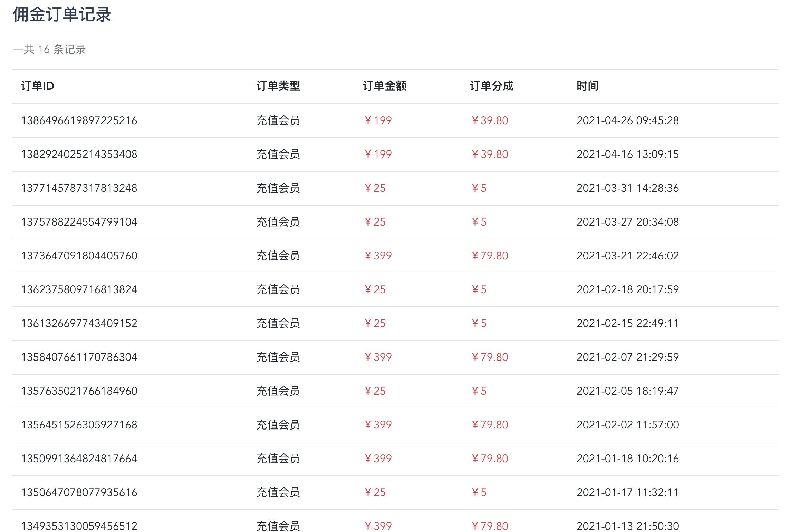
Task: Click timestamp 2021-02-18 20:17:59
Action: click(x=628, y=289)
